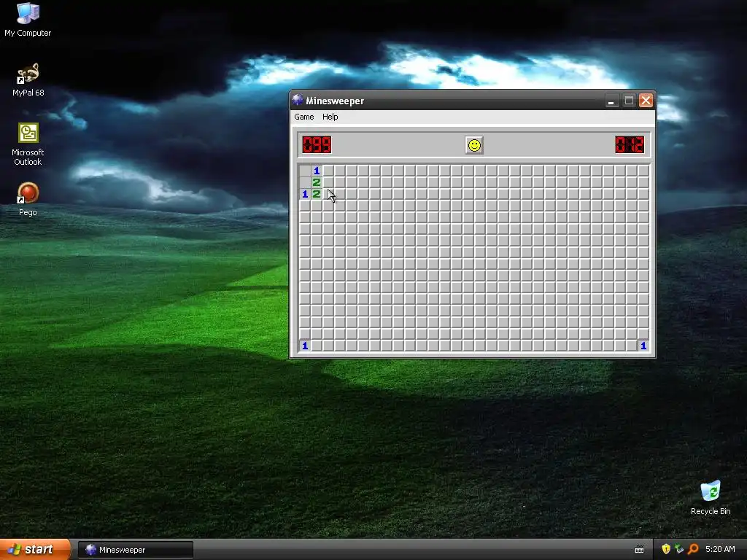
Task: Click the 5:20 AM system clock
Action: click(720, 550)
